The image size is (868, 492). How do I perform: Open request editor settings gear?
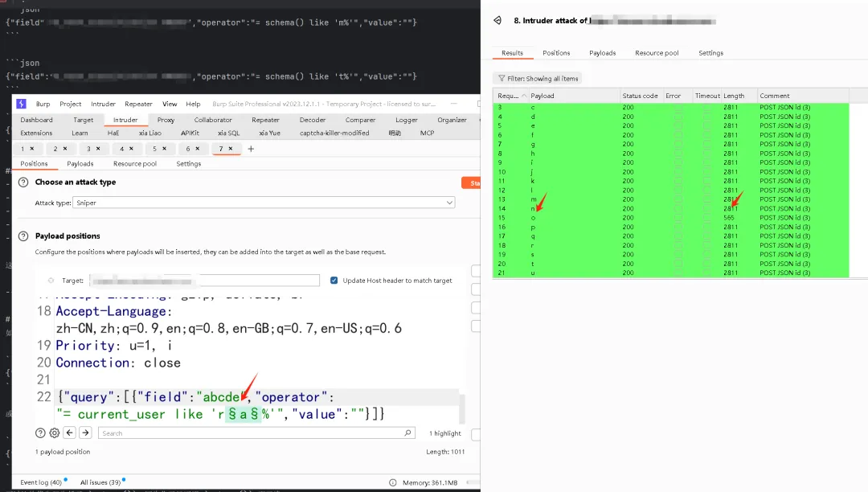coord(55,433)
